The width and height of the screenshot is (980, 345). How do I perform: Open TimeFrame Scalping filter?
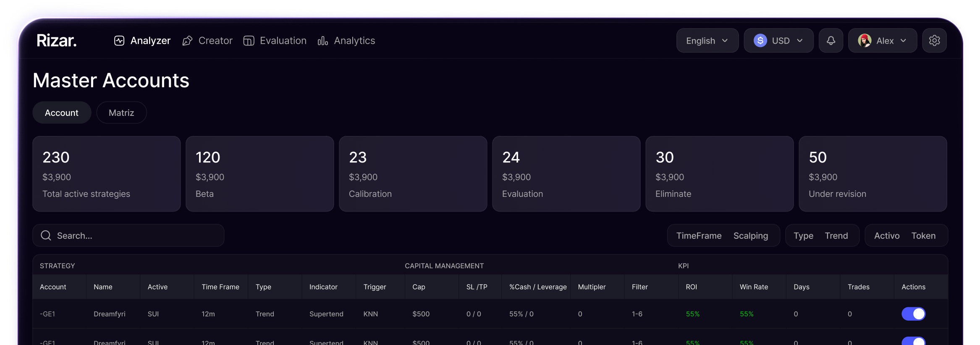[x=723, y=235]
